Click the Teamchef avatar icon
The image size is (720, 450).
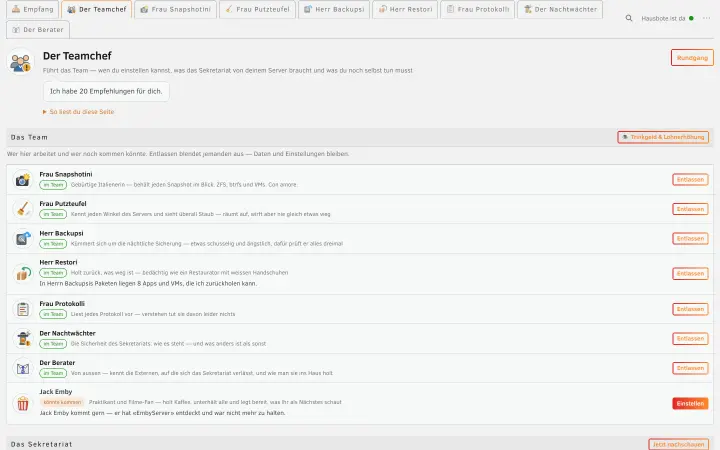pos(20,62)
